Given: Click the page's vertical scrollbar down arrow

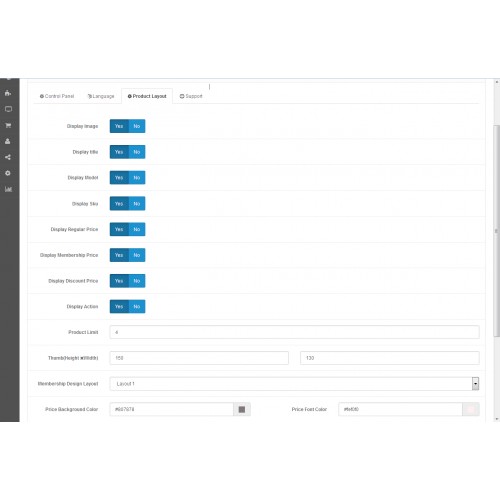Looking at the screenshot, I should (x=497, y=419).
